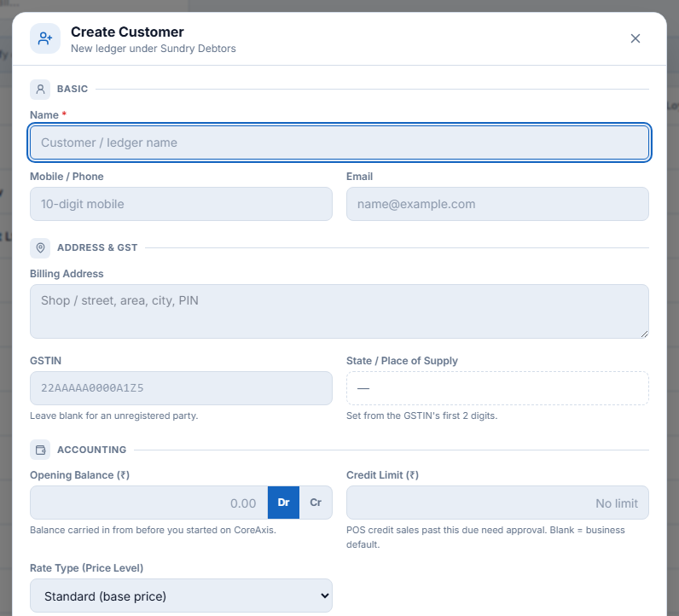Viewport: 679px width, 616px height.
Task: Click the 'Billing Address' label
Action: click(x=67, y=274)
